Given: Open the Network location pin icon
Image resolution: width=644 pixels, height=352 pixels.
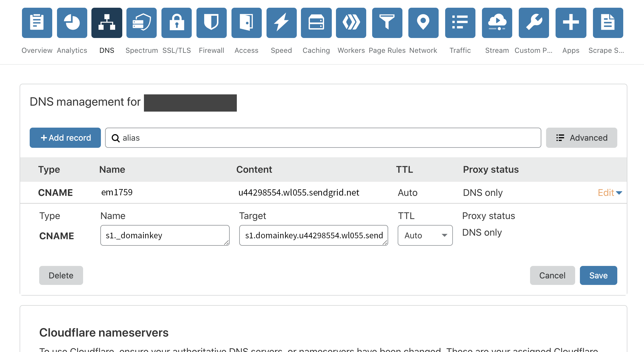Looking at the screenshot, I should (423, 23).
